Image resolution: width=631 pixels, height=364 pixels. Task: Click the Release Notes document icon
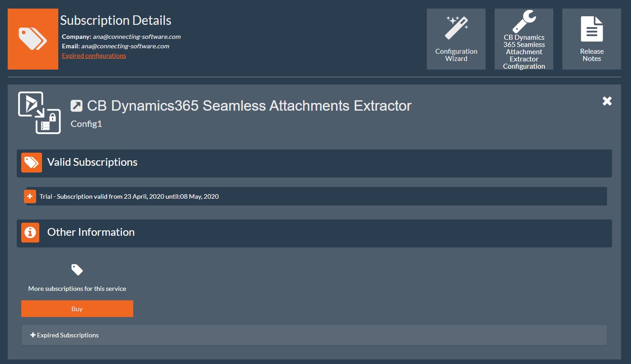[592, 29]
